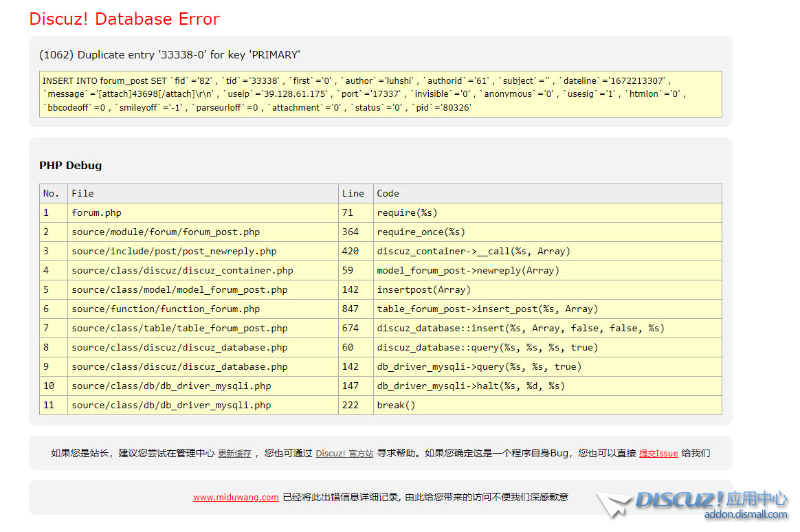The height and width of the screenshot is (532, 800).
Task: Click line number 147 cell
Action: click(355, 386)
